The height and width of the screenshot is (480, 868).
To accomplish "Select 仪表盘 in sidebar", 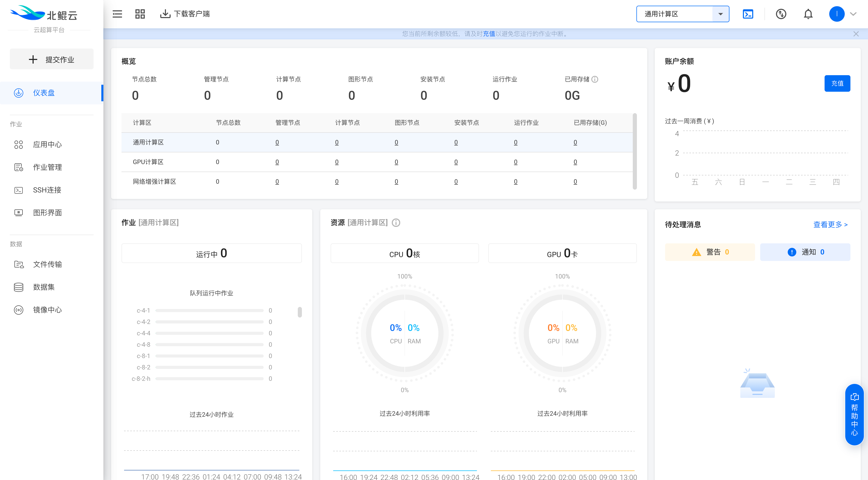I will pos(51,93).
